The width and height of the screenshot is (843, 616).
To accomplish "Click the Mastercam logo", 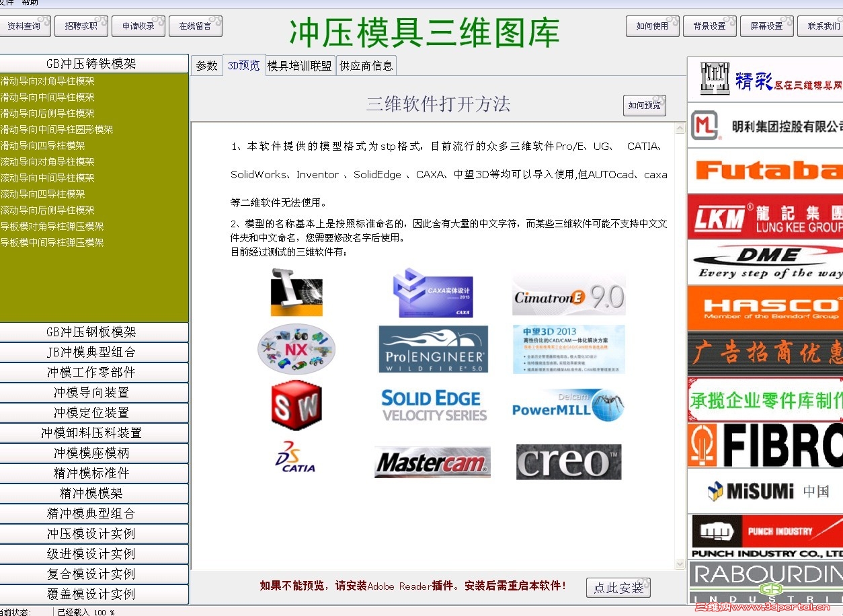I will [432, 462].
